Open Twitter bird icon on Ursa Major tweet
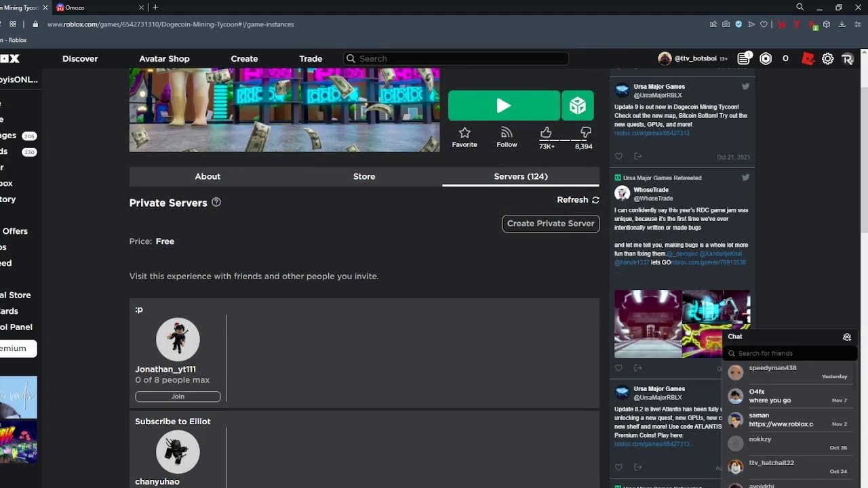Screen dimensions: 868x488 click(745, 87)
